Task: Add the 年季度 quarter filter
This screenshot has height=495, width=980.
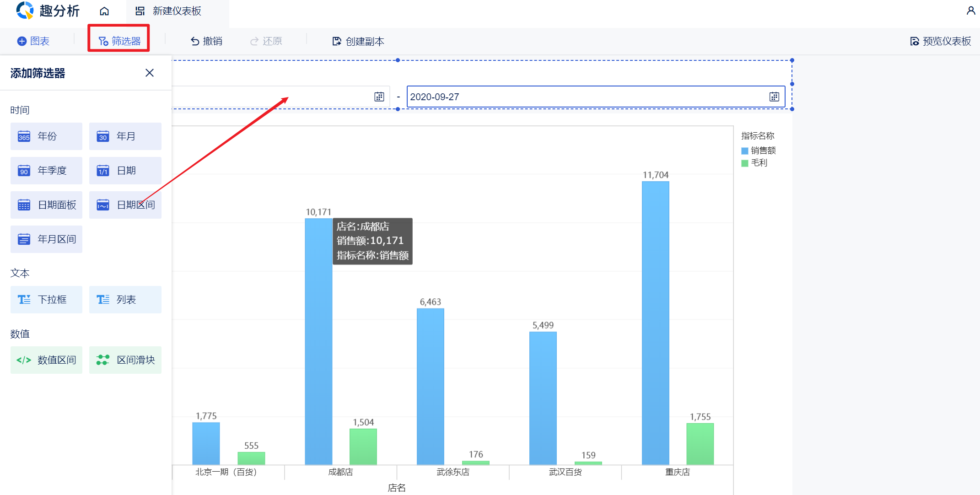Action: 46,171
